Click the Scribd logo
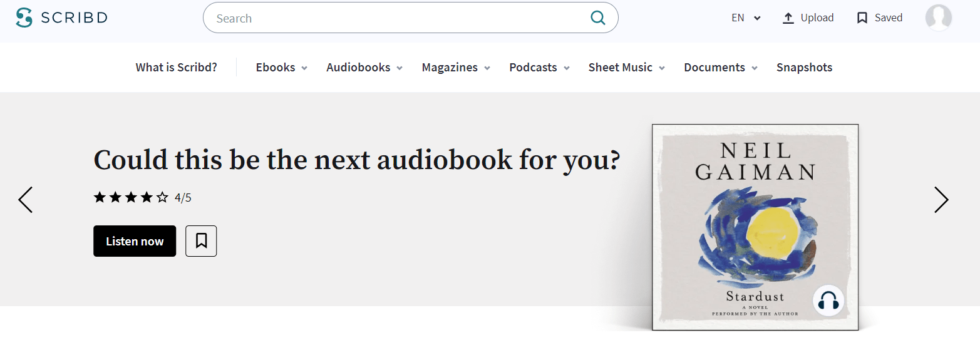 pyautogui.click(x=61, y=18)
